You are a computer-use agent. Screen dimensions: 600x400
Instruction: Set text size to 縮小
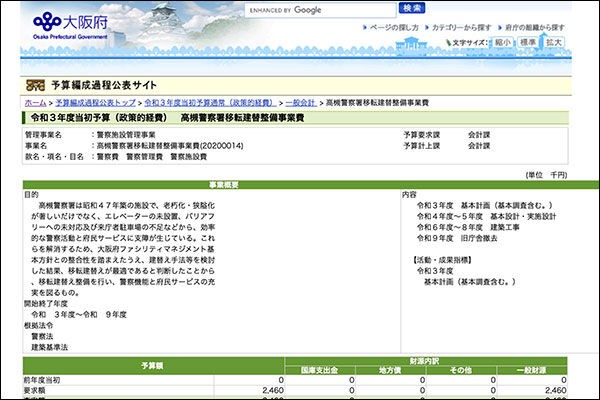(501, 43)
